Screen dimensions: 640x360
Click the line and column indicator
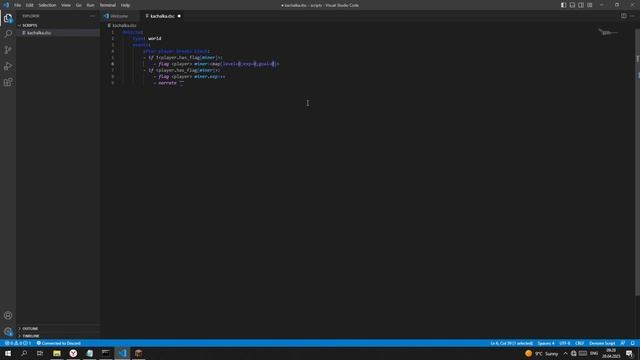(511, 343)
